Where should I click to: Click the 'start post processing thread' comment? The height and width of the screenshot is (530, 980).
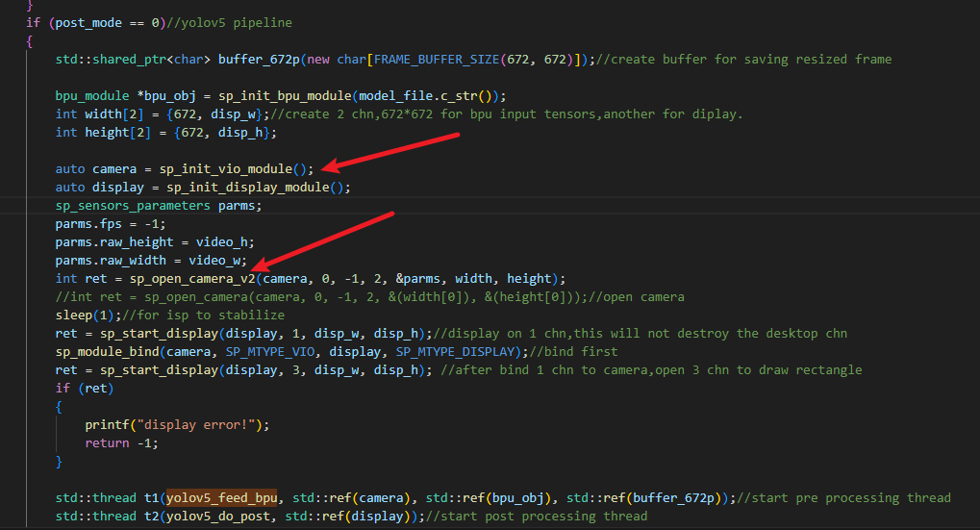pos(537,517)
